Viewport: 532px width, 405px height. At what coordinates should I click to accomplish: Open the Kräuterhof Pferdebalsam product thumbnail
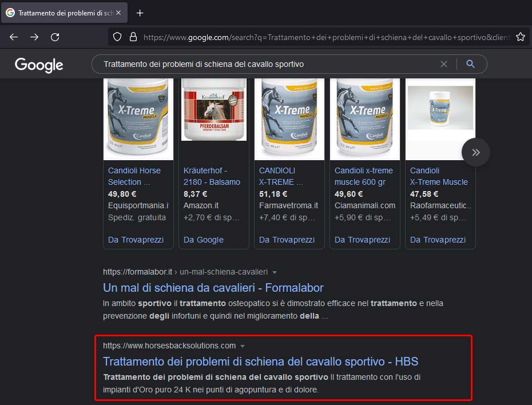click(213, 109)
